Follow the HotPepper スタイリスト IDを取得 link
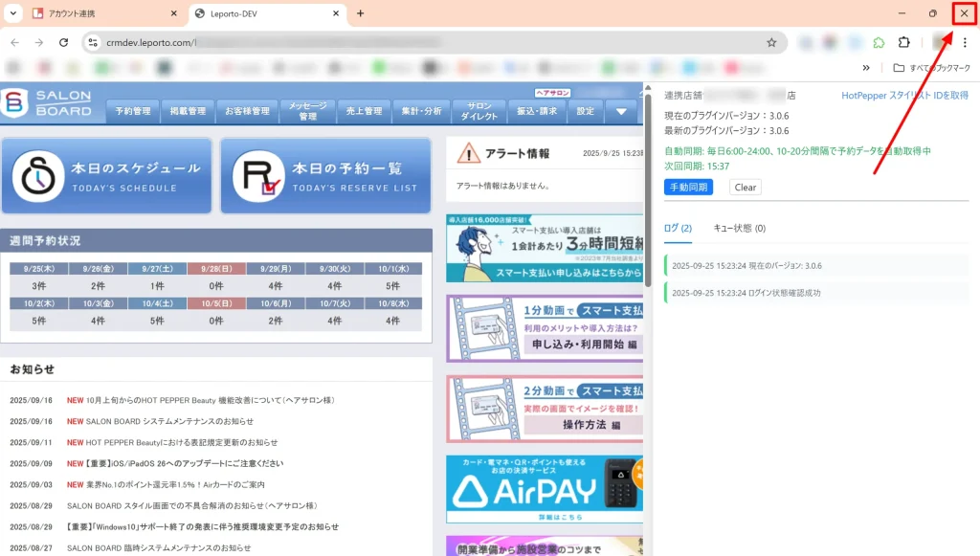 click(904, 96)
